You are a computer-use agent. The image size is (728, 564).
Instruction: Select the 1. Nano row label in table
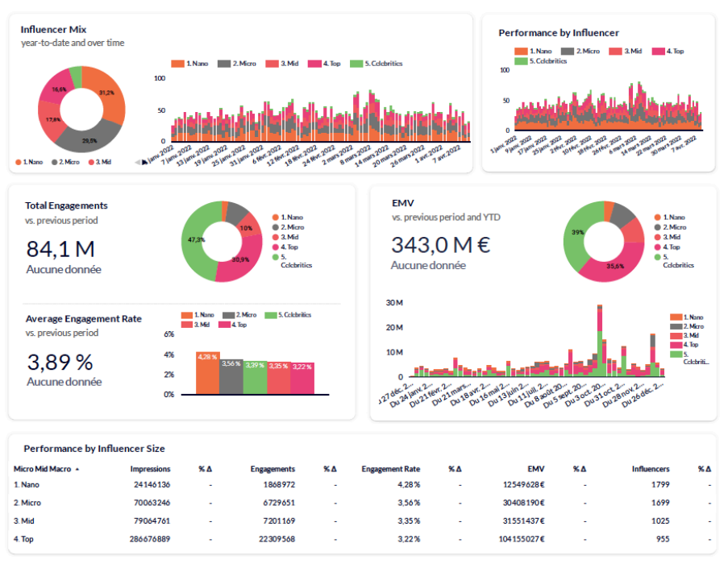coord(27,485)
